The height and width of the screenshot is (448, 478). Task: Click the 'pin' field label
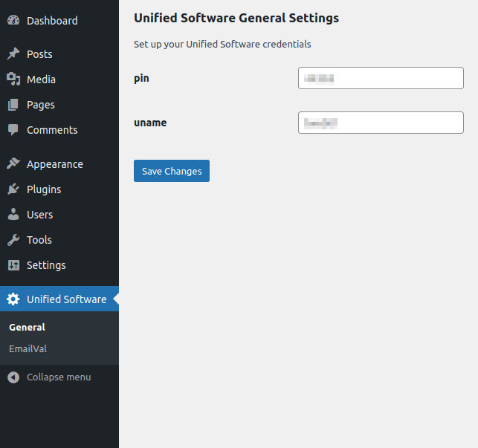tap(141, 79)
